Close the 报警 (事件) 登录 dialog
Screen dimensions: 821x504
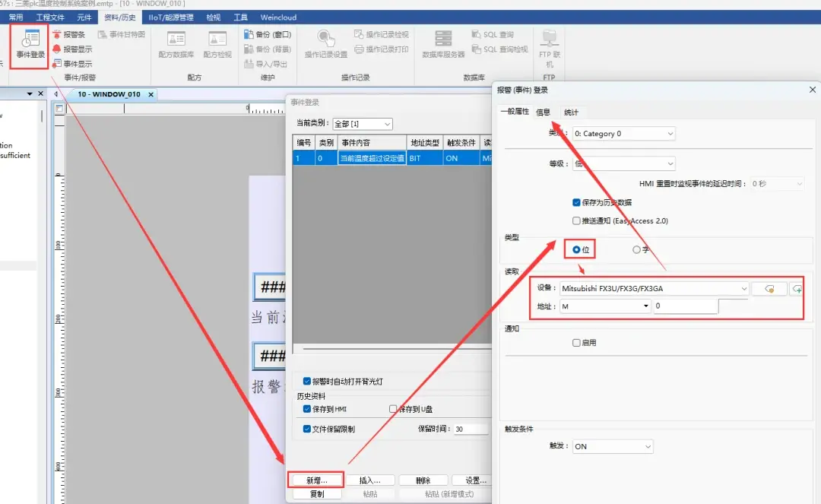click(813, 90)
